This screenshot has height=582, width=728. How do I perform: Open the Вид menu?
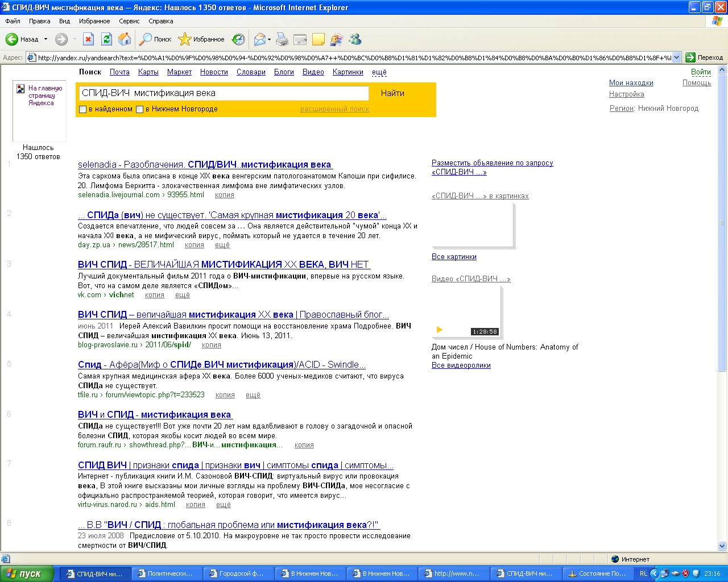coord(64,21)
